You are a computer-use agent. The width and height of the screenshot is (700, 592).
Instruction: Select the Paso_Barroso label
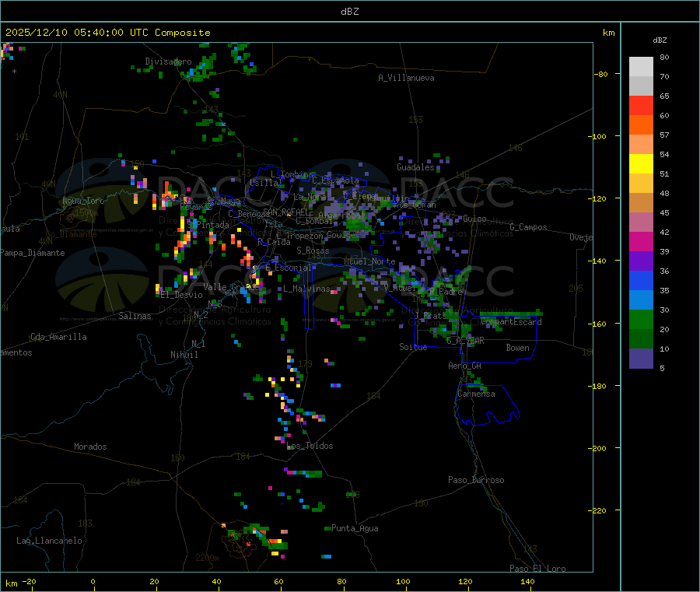tap(476, 480)
